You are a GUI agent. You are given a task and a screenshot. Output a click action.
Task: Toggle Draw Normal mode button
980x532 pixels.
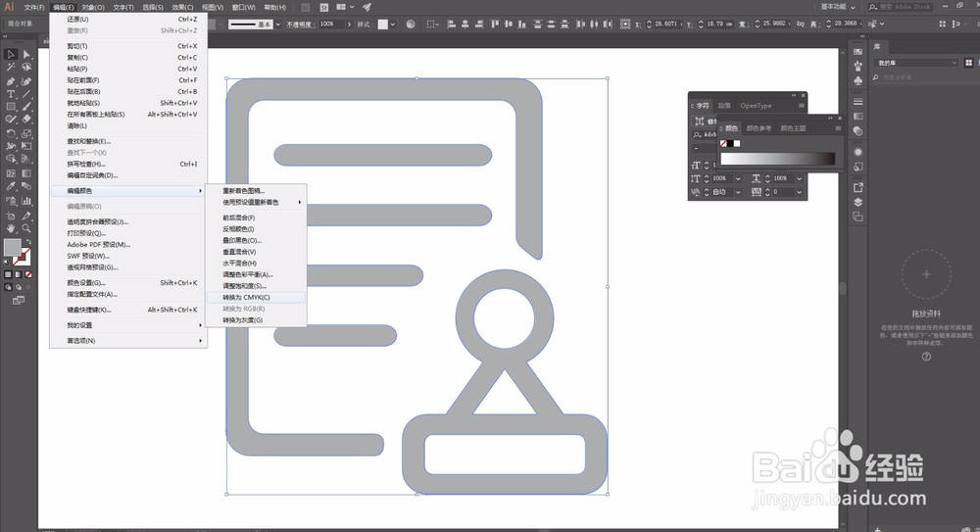click(x=8, y=288)
